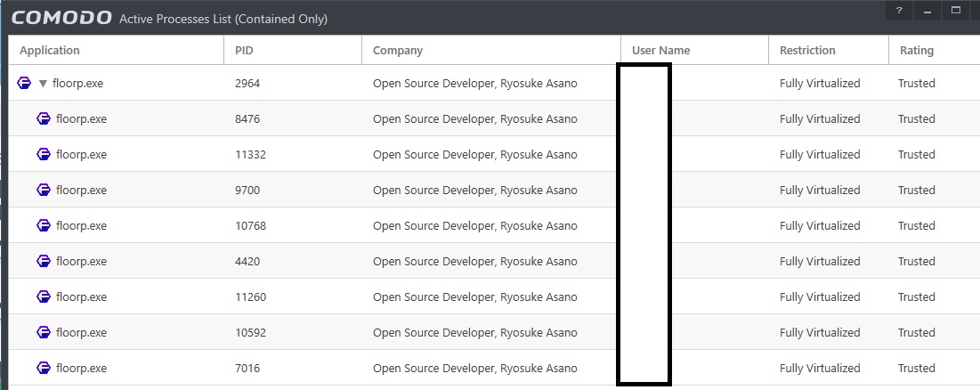Viewport: 980px width, 390px height.
Task: Click the floorp icon beside PID 8476
Action: point(44,118)
